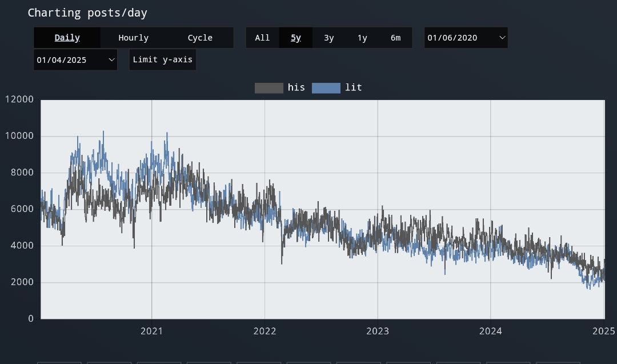This screenshot has width=617, height=364.
Task: Toggle the 'lit' series legend label
Action: (353, 88)
